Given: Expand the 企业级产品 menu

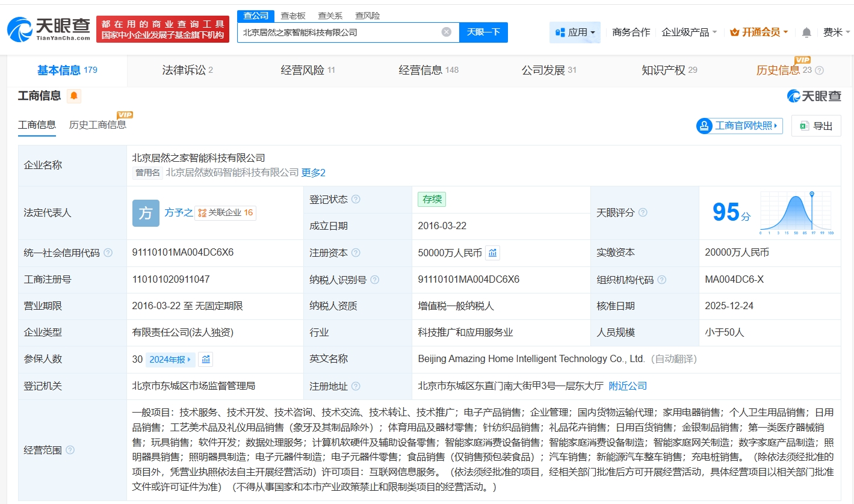Looking at the screenshot, I should click(x=688, y=32).
